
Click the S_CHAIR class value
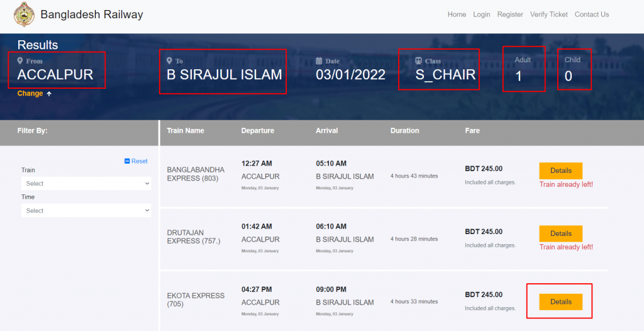(x=445, y=75)
